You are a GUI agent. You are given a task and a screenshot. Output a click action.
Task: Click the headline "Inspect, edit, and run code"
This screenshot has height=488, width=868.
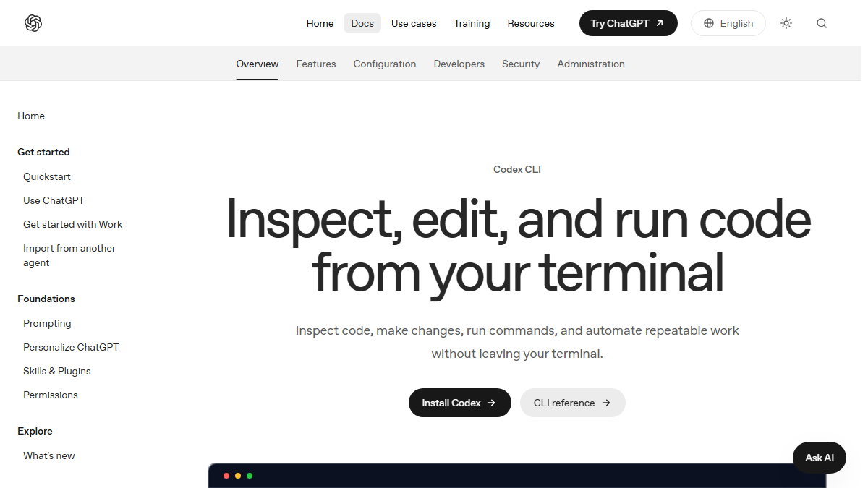click(518, 221)
